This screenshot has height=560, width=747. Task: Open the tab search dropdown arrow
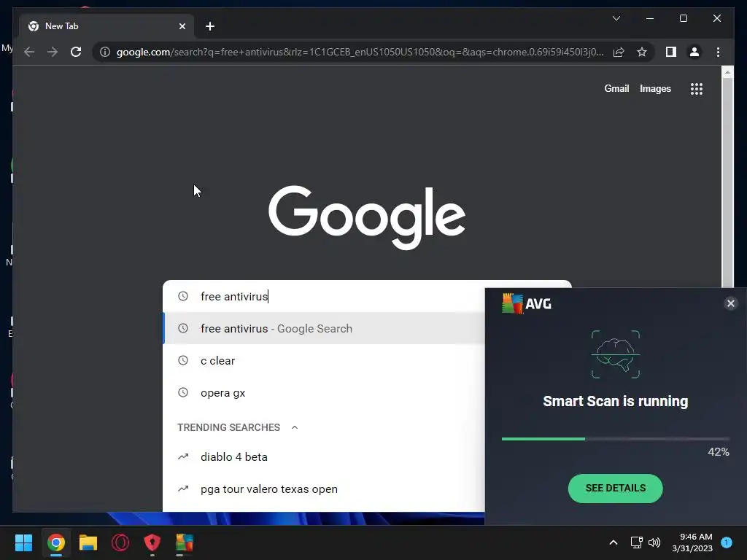coord(616,18)
